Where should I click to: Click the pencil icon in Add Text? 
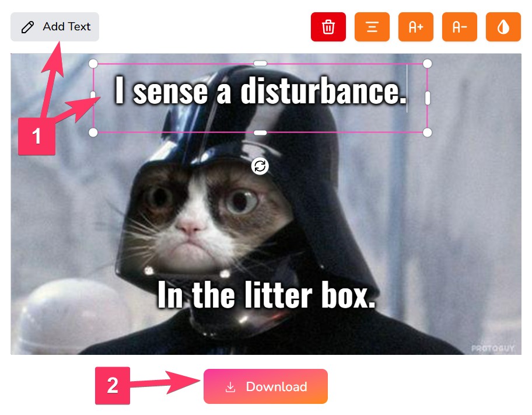tap(28, 27)
